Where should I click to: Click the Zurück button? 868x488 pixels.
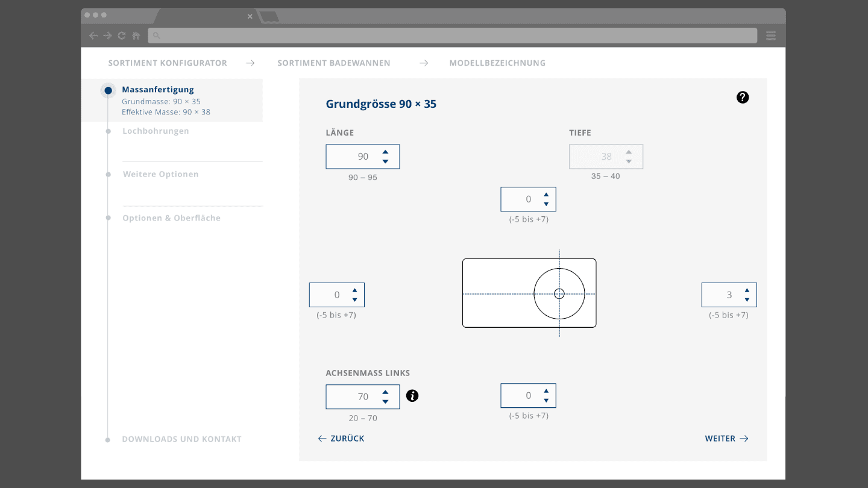pos(341,439)
